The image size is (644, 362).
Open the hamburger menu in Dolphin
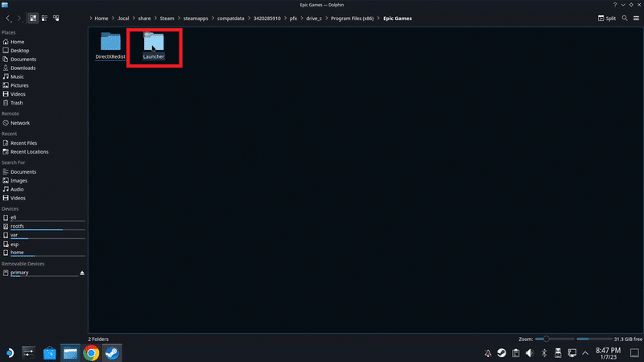coord(636,18)
